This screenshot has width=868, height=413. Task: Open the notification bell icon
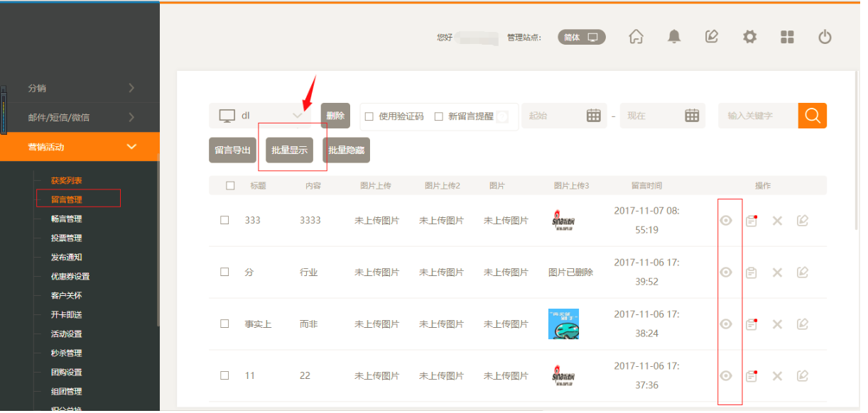(x=674, y=37)
